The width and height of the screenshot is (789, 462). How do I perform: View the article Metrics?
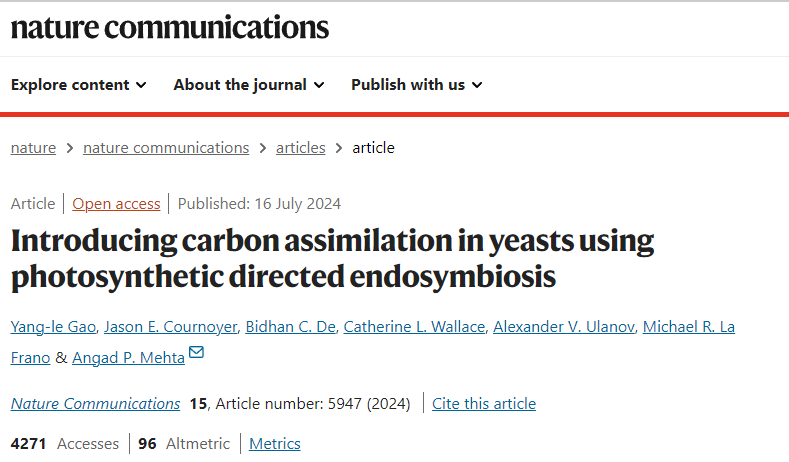point(275,444)
